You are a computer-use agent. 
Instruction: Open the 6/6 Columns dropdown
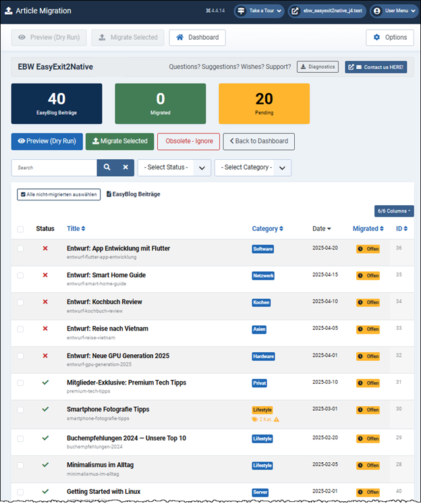pos(394,211)
